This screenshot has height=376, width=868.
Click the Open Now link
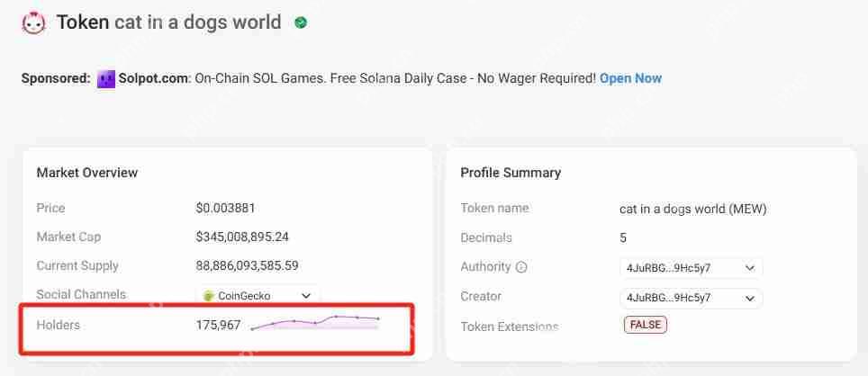point(630,78)
